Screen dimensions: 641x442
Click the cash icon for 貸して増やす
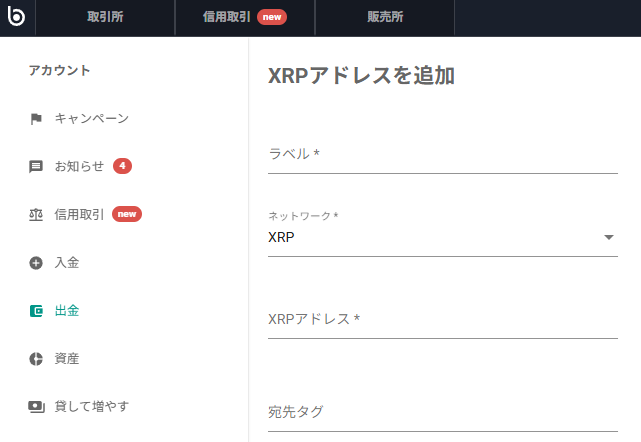pyautogui.click(x=36, y=407)
